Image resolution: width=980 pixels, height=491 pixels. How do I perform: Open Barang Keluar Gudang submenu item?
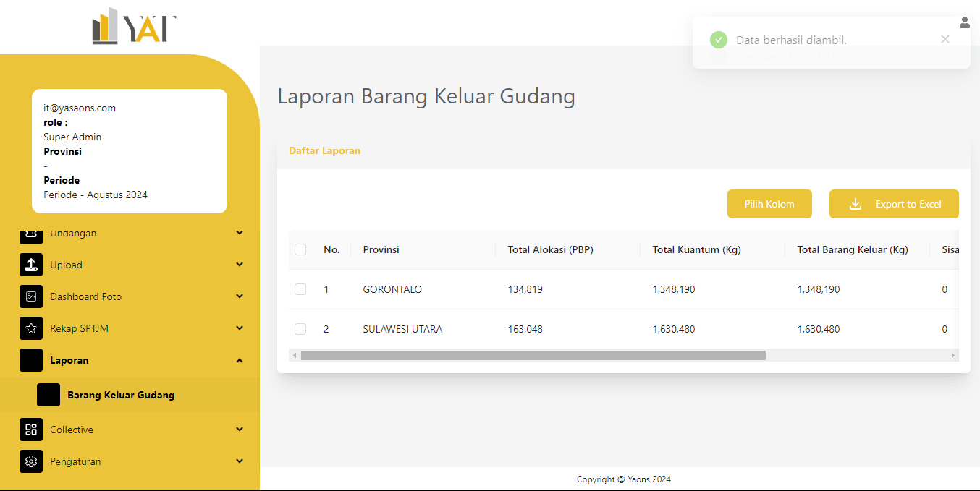121,395
